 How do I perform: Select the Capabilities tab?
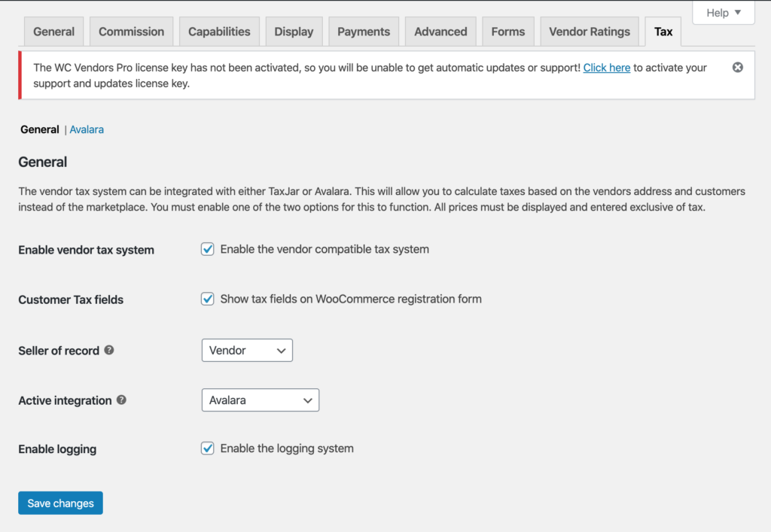pos(219,32)
